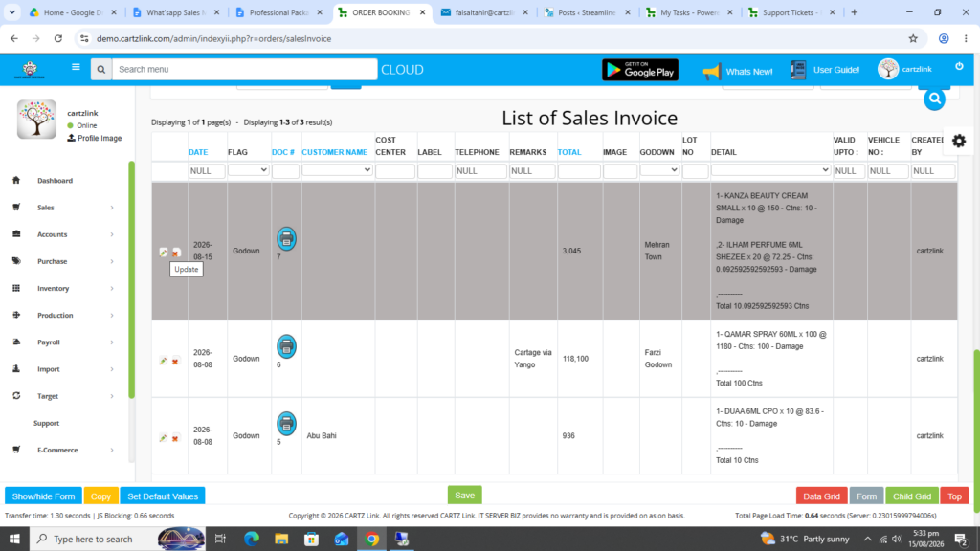
Task: Open grid settings gear icon
Action: click(959, 142)
